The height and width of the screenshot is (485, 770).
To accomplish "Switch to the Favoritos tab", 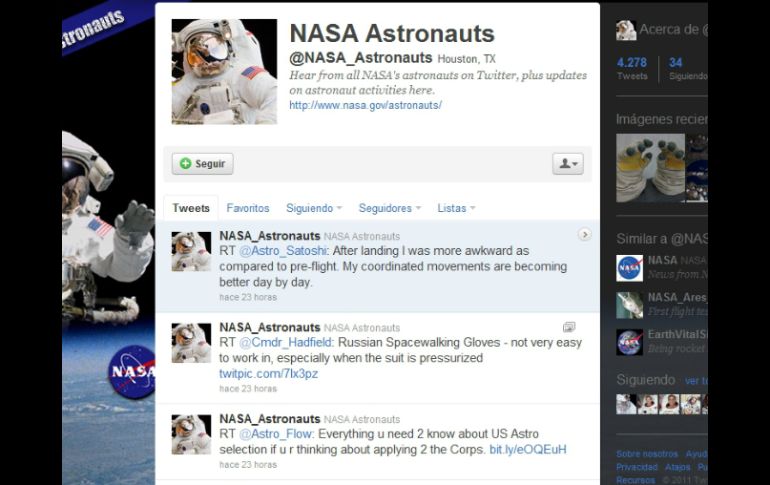I will (x=248, y=208).
